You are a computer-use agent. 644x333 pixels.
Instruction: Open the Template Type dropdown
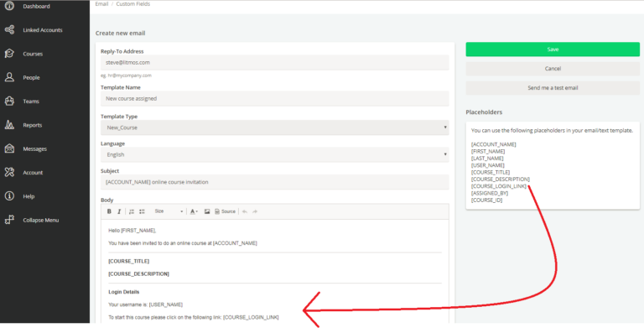[x=275, y=127]
